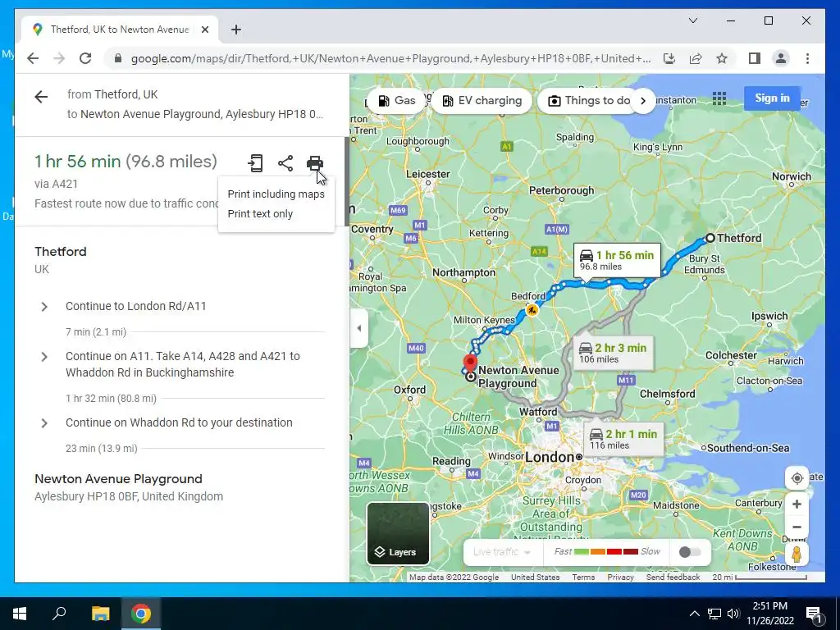Zoom in on the map

(797, 504)
